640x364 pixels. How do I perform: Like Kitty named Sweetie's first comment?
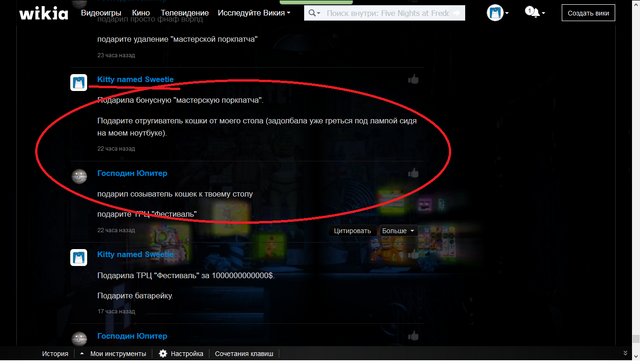point(413,79)
